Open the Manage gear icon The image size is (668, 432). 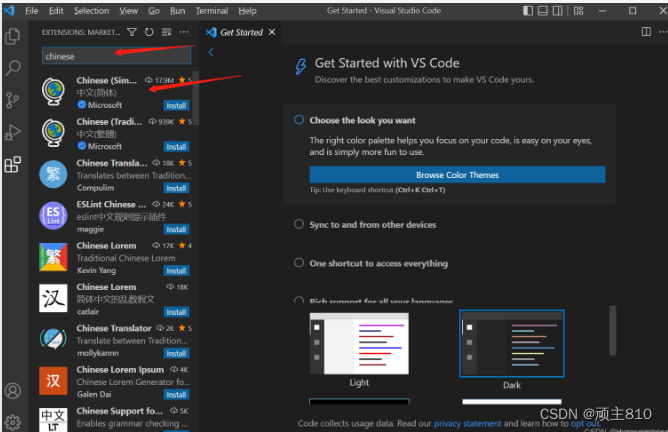click(x=13, y=422)
